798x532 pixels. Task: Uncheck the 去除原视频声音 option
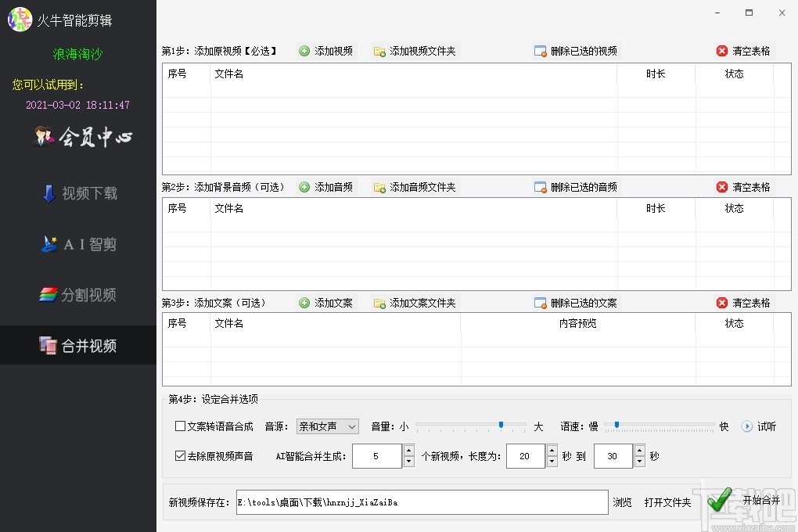click(178, 455)
